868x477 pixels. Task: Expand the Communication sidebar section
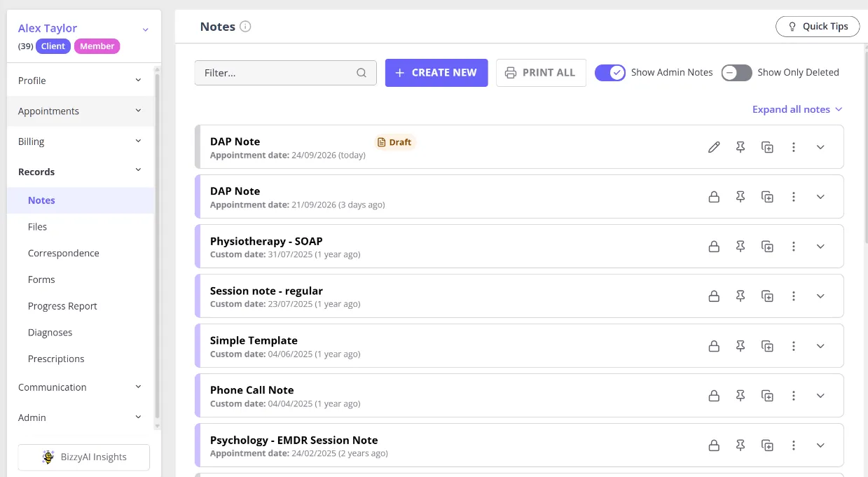[x=81, y=387]
